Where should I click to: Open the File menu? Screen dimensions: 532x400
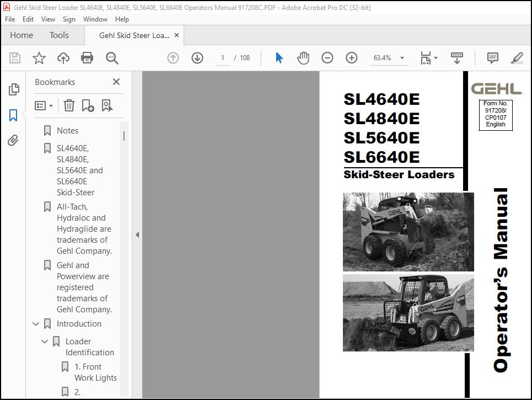(x=10, y=19)
